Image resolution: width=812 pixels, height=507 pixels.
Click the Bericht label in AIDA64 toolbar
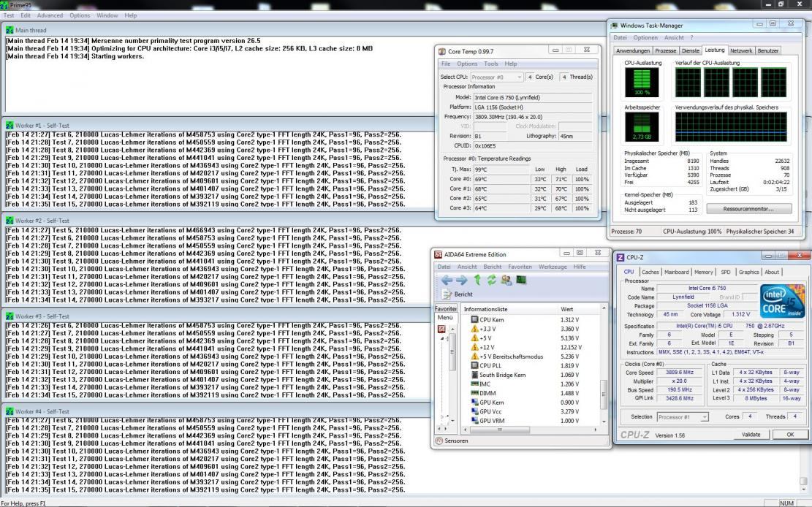click(463, 294)
